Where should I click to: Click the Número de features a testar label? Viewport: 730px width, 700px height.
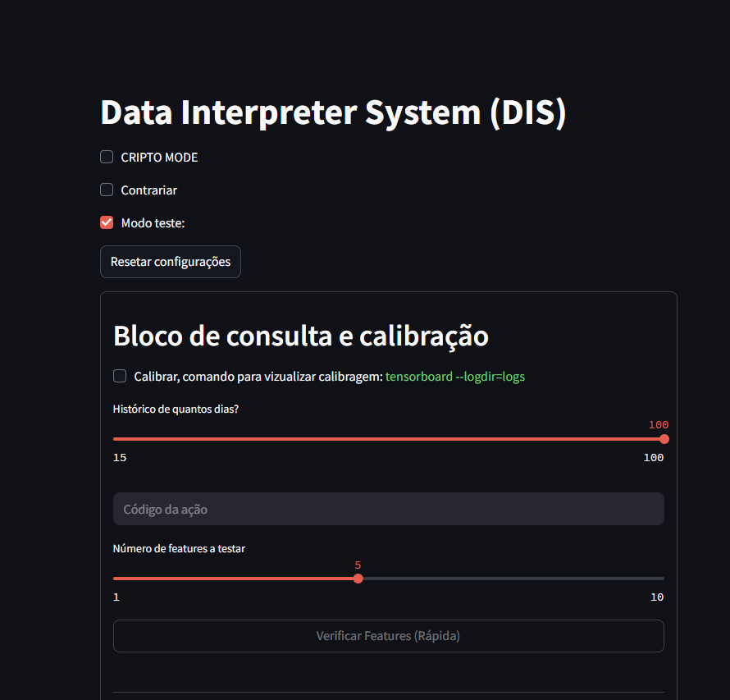pyautogui.click(x=179, y=548)
